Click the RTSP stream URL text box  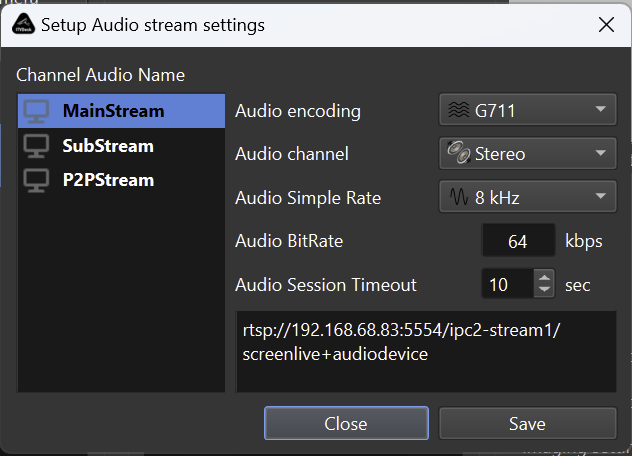426,351
